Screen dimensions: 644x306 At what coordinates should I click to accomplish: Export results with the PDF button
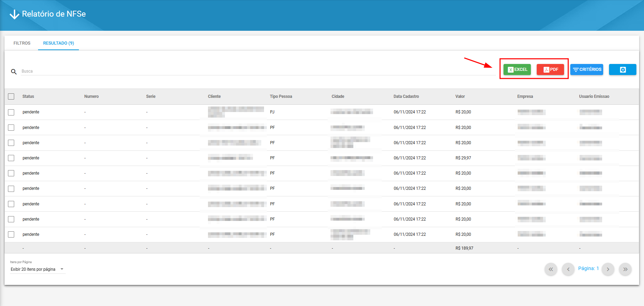coord(550,69)
